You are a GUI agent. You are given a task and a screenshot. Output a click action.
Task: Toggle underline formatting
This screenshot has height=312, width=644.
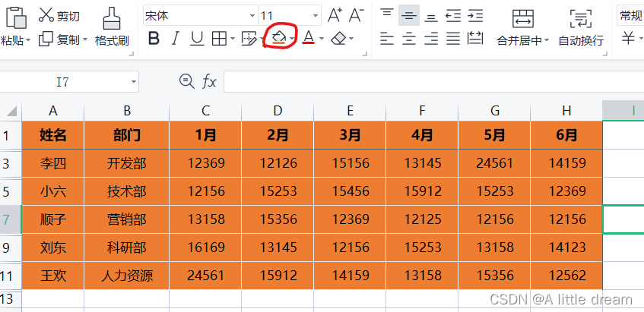tap(197, 39)
